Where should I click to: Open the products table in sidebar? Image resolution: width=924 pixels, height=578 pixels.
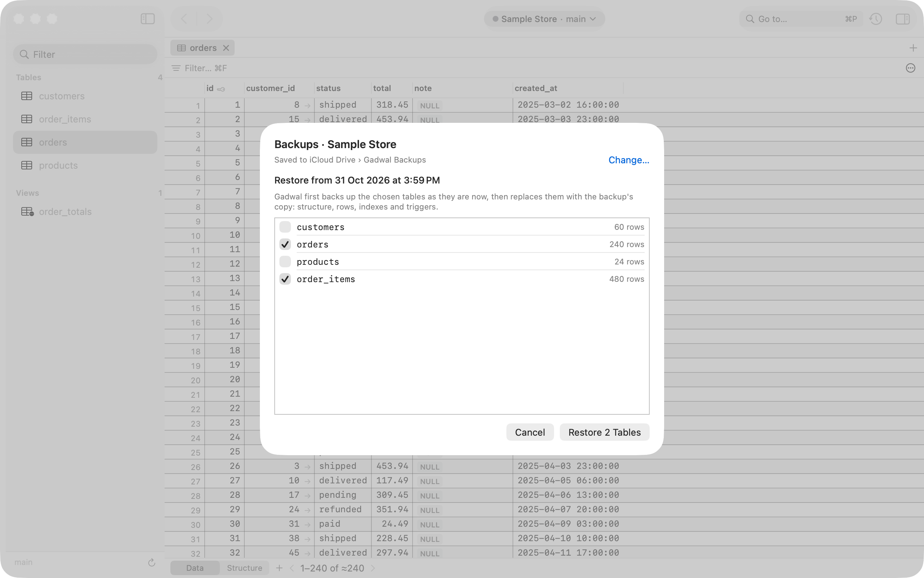click(85, 165)
